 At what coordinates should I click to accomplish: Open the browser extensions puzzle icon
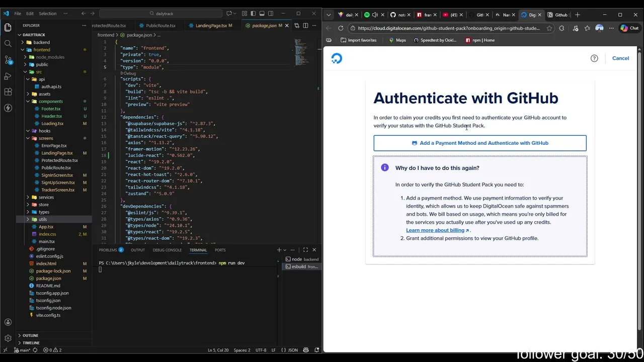(x=561, y=28)
